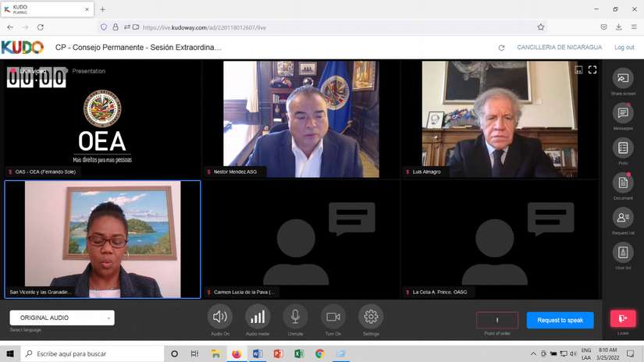Image resolution: width=644 pixels, height=362 pixels.
Task: Open the notification center icon
Action: 630,353
